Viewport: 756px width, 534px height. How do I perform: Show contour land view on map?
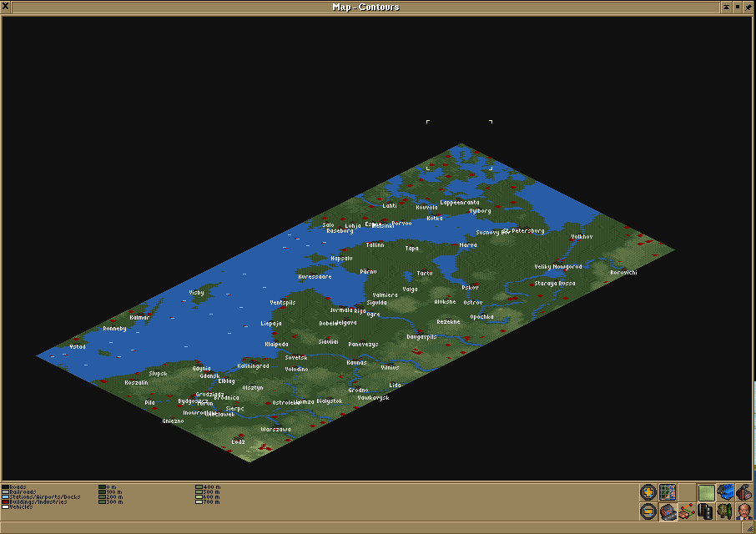pos(706,492)
